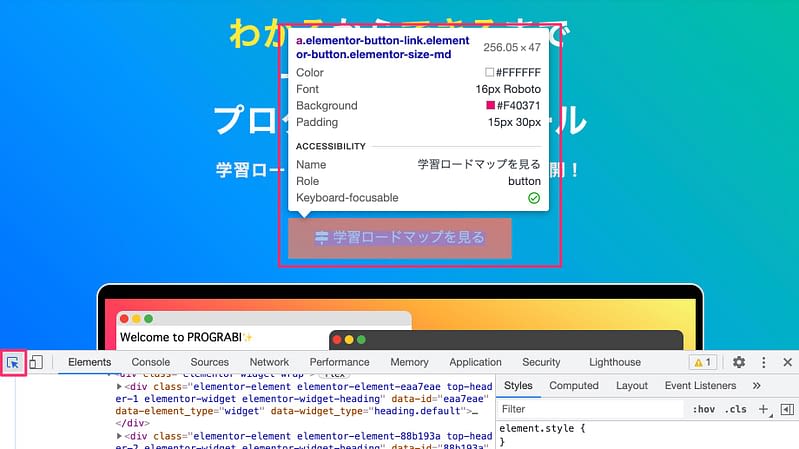Select the Computed pane tab
Viewport: 799px width, 449px height.
pyautogui.click(x=574, y=386)
